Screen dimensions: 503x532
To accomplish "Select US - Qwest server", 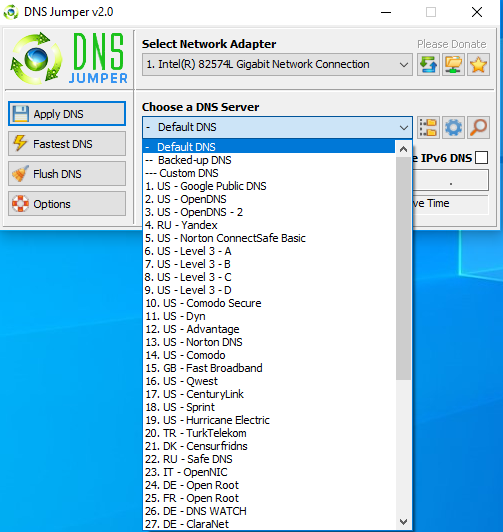I will (269, 381).
